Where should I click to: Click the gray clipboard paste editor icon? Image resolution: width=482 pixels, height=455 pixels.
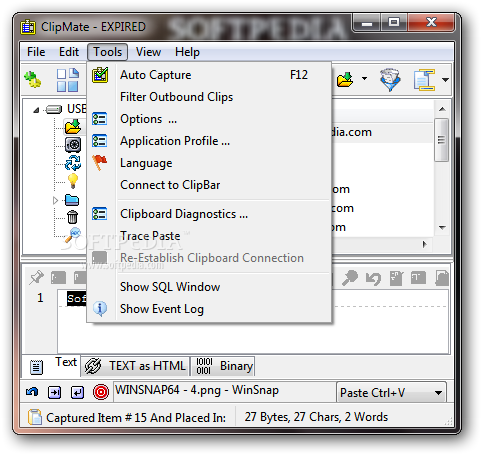click(396, 278)
